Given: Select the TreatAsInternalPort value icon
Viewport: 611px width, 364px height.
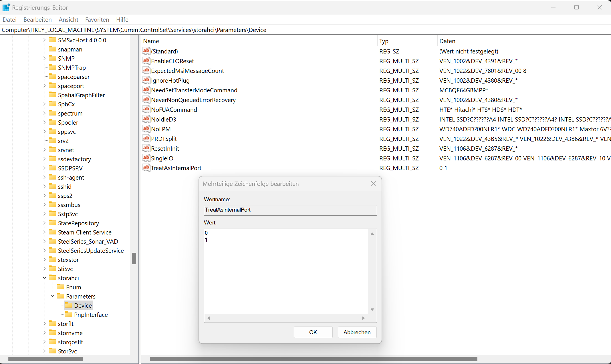Looking at the screenshot, I should coord(146,168).
